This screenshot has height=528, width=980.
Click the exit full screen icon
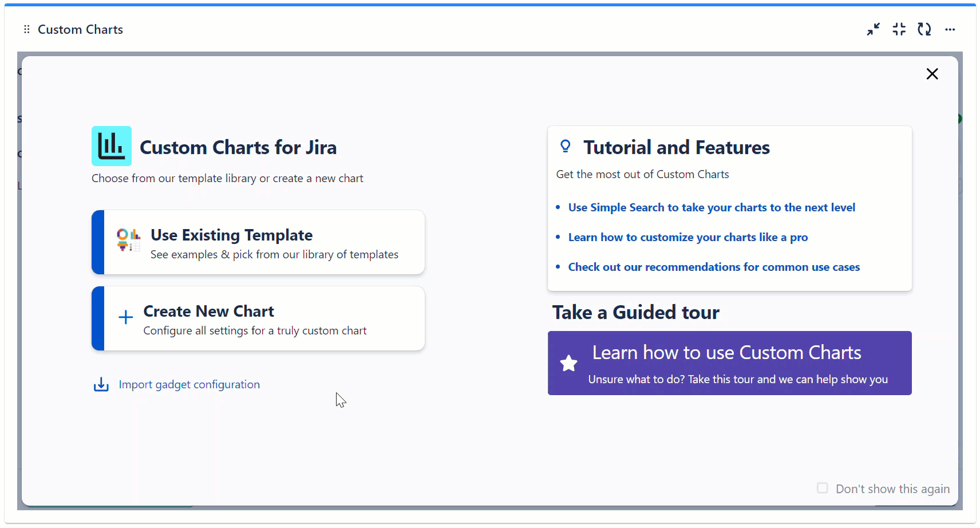[899, 29]
